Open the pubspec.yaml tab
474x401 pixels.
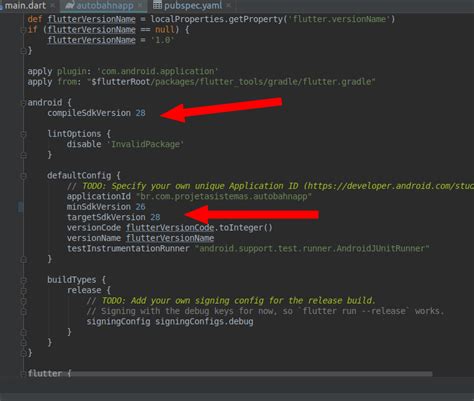193,5
